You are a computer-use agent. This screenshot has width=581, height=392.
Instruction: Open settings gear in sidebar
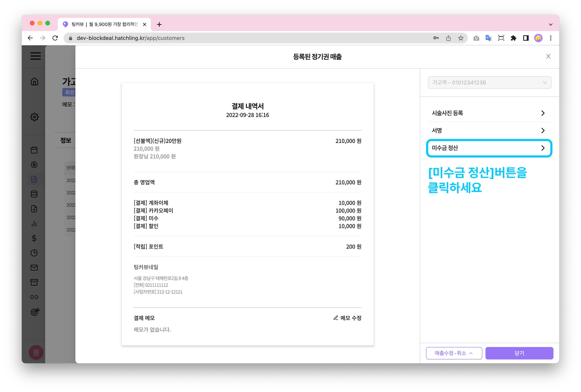click(x=34, y=117)
